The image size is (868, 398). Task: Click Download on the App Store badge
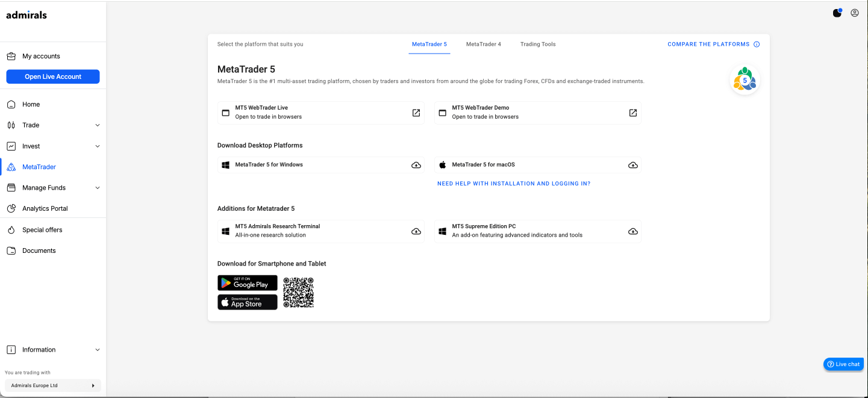[x=248, y=302]
